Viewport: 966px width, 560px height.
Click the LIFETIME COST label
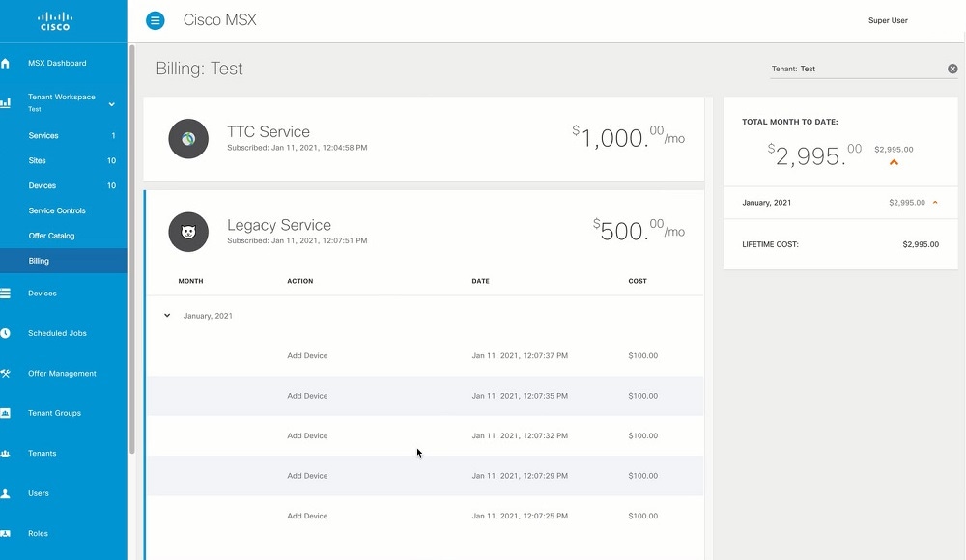coord(770,244)
